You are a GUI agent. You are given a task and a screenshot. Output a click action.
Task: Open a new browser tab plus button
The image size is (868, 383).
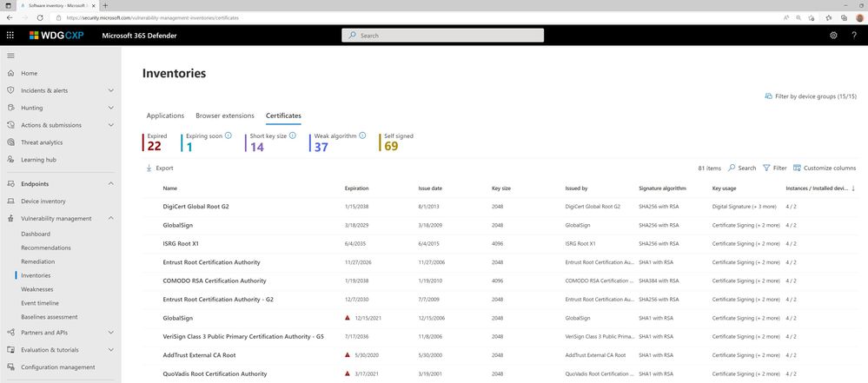[x=106, y=5]
